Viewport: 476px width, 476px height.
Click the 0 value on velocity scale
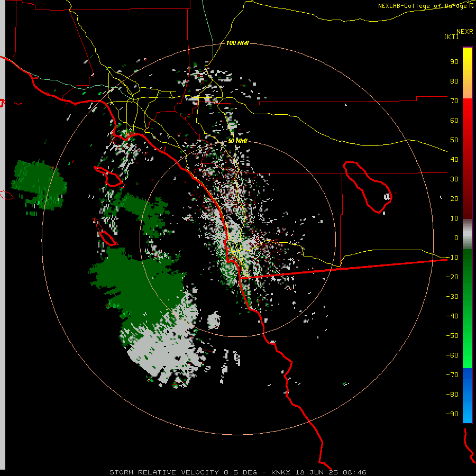coord(456,237)
